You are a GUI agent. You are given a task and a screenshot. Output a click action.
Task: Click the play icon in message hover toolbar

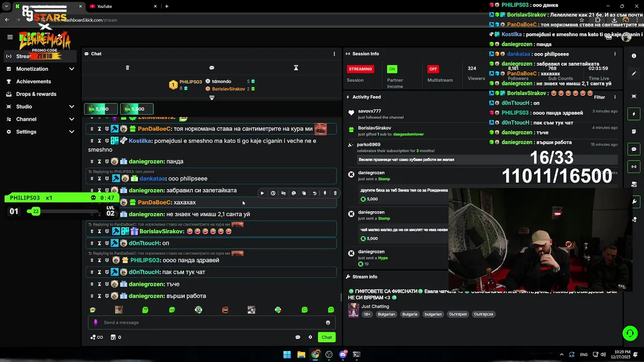tap(262, 193)
